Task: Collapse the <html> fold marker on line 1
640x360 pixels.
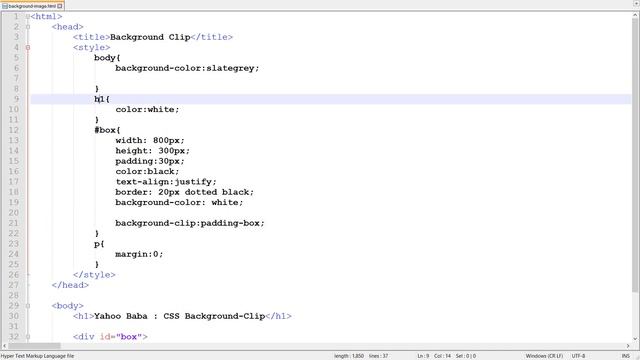Action: (x=28, y=17)
